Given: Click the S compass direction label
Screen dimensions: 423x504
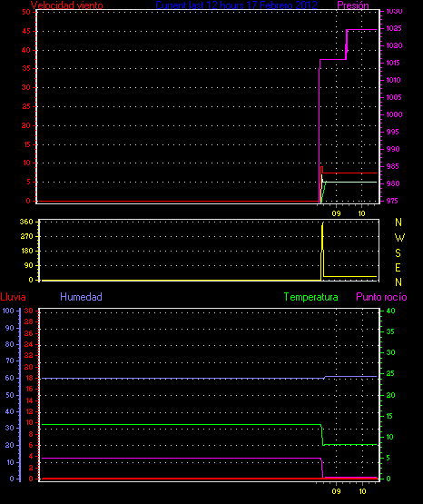Looking at the screenshot, I should tap(398, 253).
